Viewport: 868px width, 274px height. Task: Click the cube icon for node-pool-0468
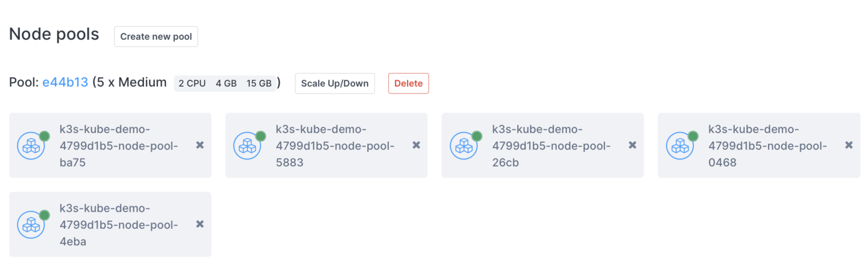point(680,145)
